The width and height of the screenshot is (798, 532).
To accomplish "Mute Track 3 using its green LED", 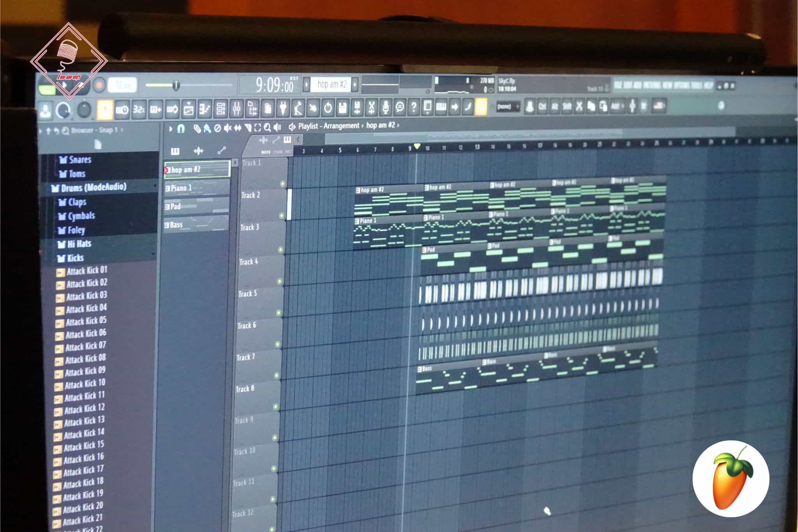I will 281,249.
